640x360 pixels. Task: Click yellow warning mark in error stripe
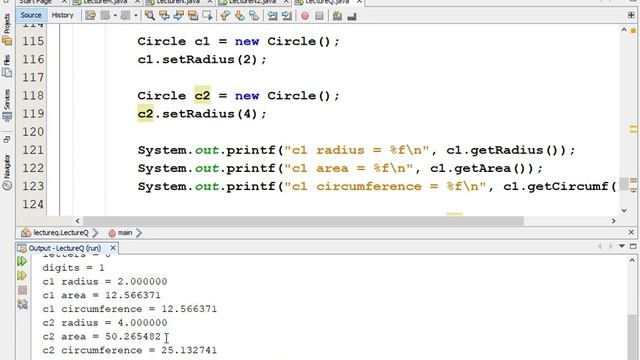[633, 130]
